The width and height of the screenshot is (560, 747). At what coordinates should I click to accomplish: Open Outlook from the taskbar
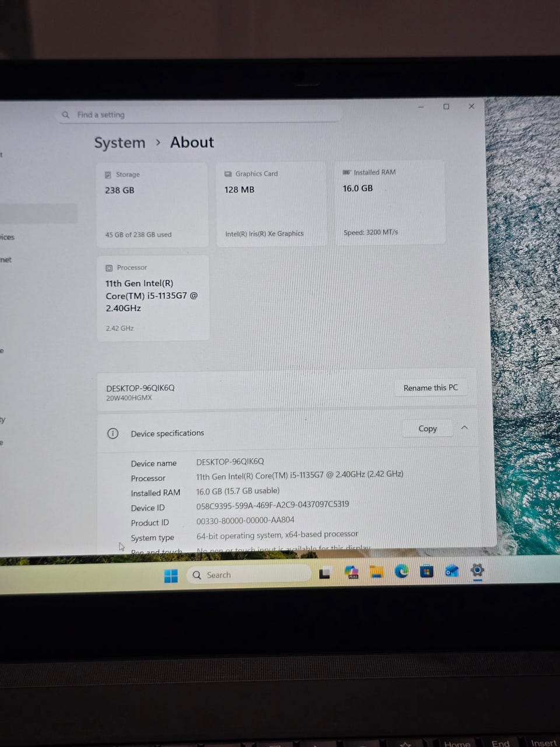[x=452, y=571]
